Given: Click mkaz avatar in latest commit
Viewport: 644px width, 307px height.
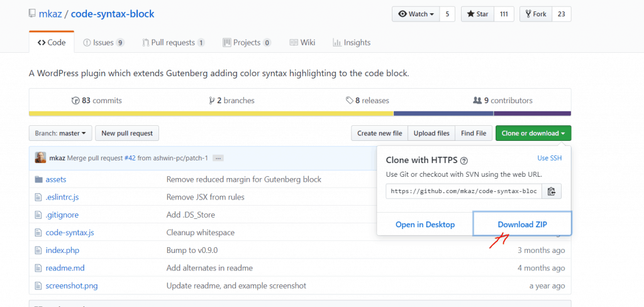Looking at the screenshot, I should tap(40, 157).
